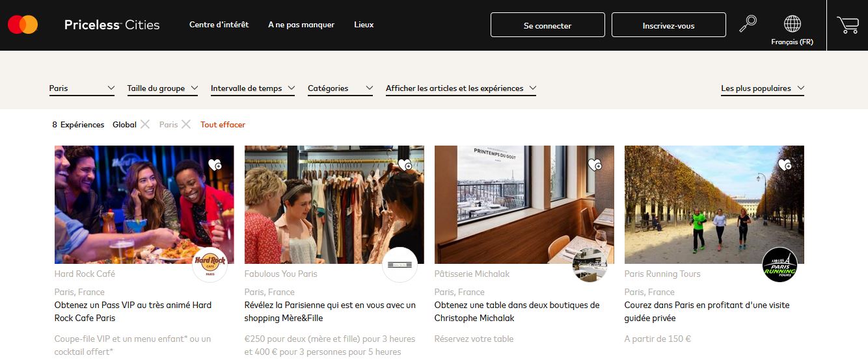Click the Fabulous You Paris round logo
Screen dimensions: 868x362
tap(400, 265)
